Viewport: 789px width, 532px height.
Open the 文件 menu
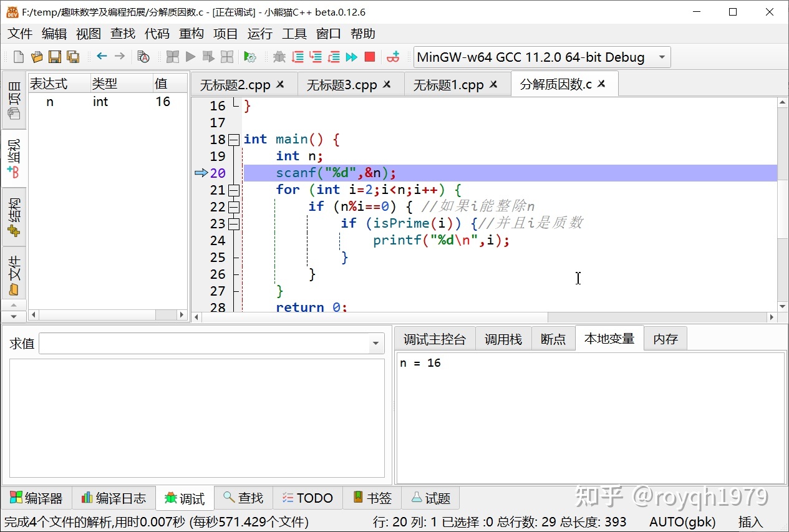click(x=20, y=34)
